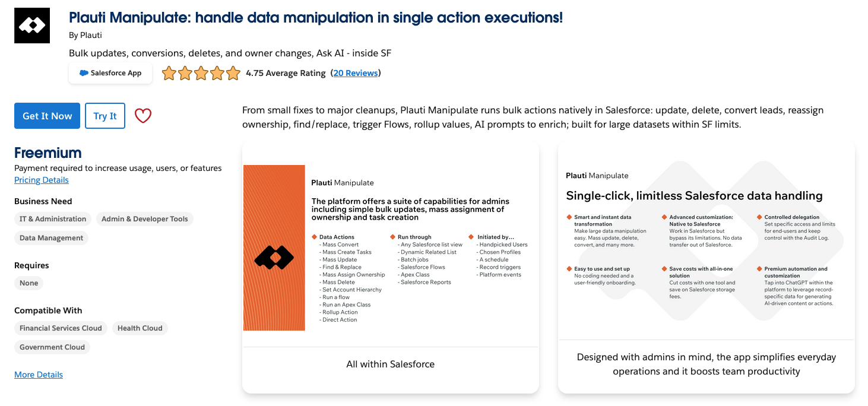Viewport: 868px width, 406px height.
Task: Select the Data Management tag
Action: point(52,238)
